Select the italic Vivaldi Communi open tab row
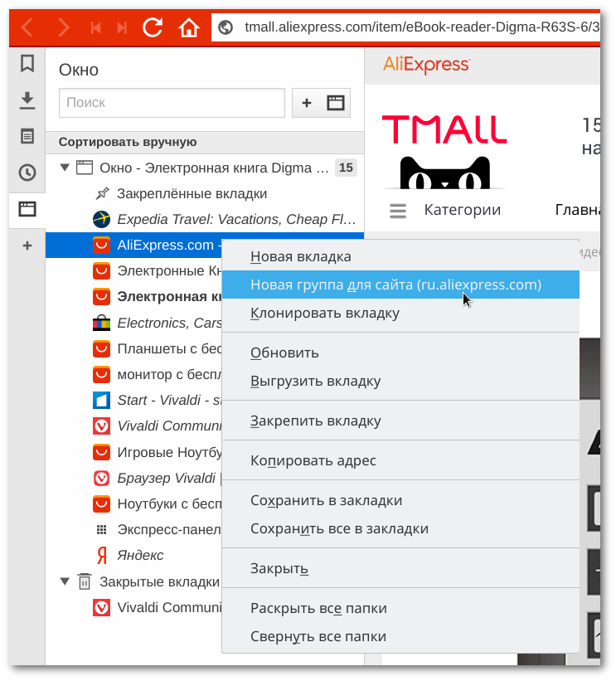The height and width of the screenshot is (681, 616). coord(133,426)
